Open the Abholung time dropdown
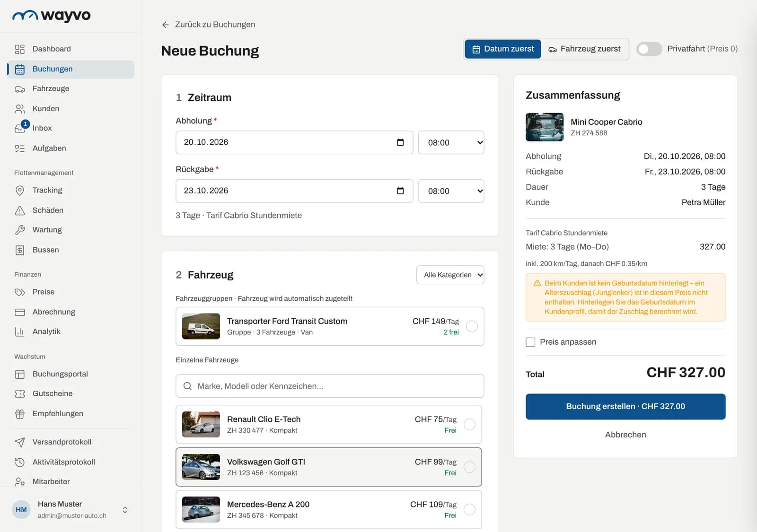This screenshot has width=757, height=532. (451, 142)
